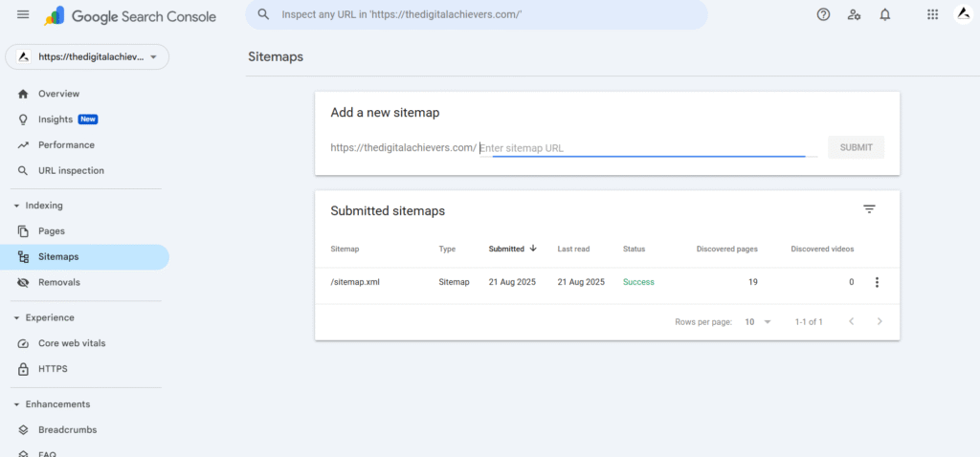Go to Performance in the sidebar
The image size is (980, 457).
point(66,145)
